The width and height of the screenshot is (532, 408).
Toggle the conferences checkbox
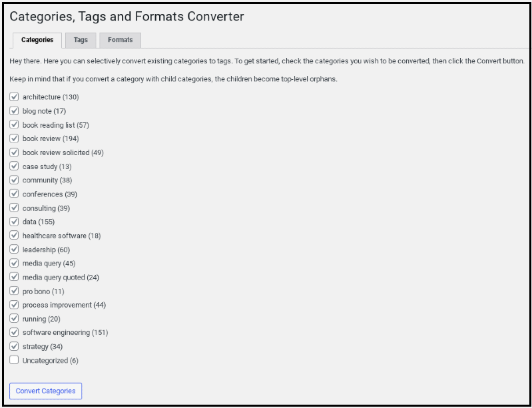14,194
